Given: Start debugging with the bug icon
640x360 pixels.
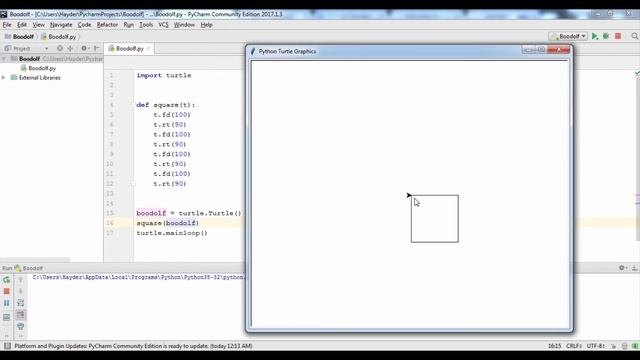Looking at the screenshot, I should tap(606, 36).
